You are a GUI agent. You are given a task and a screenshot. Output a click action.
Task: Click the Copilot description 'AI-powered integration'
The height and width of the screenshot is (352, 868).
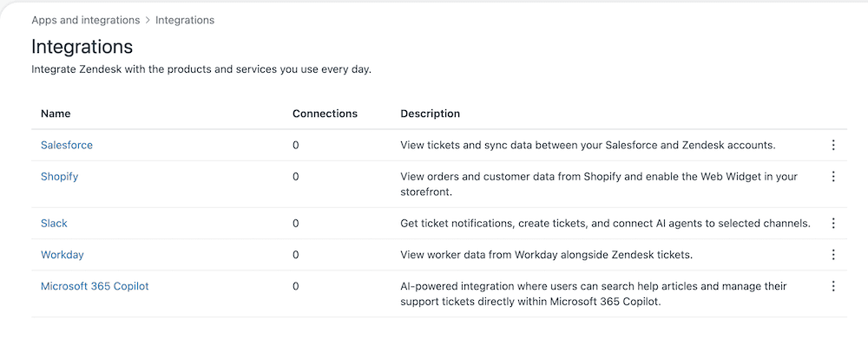[x=594, y=295]
